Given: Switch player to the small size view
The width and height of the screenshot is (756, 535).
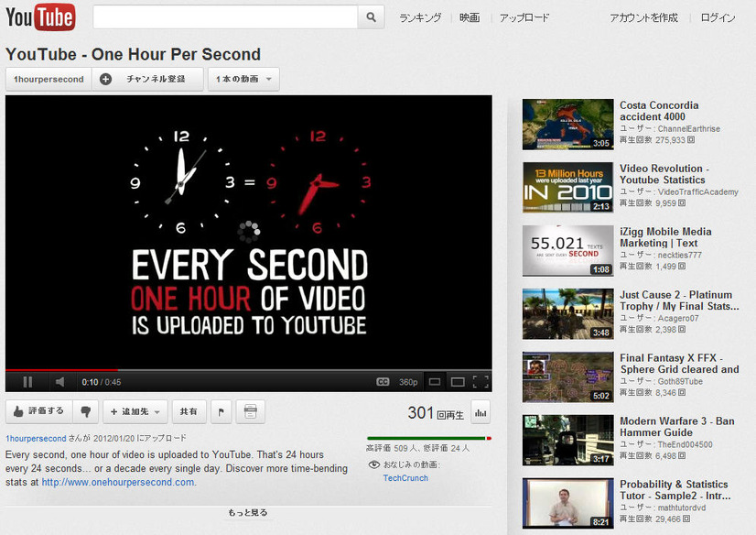Looking at the screenshot, I should pyautogui.click(x=435, y=382).
